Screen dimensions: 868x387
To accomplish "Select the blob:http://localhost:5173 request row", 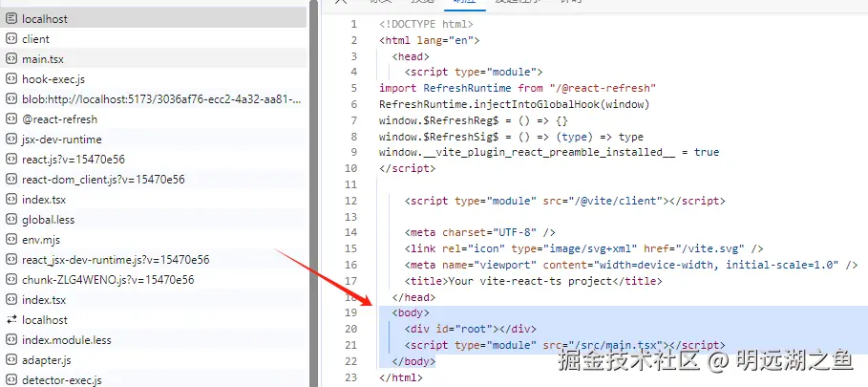I will pos(154,99).
